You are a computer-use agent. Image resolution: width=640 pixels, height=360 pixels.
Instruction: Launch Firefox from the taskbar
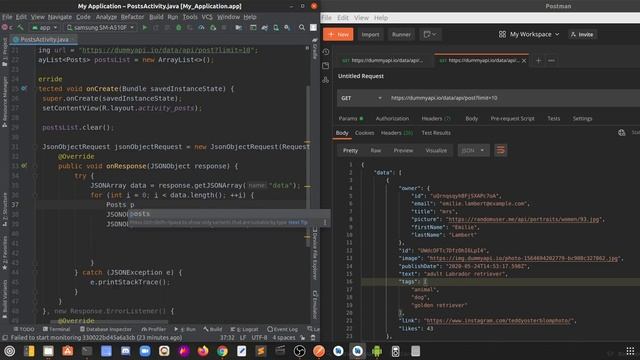click(x=203, y=351)
